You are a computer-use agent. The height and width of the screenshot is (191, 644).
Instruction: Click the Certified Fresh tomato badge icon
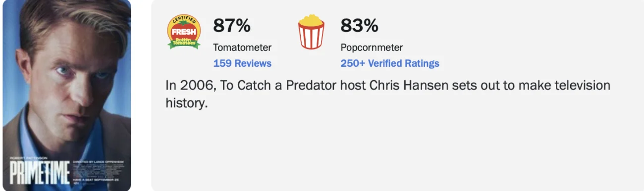pyautogui.click(x=184, y=32)
